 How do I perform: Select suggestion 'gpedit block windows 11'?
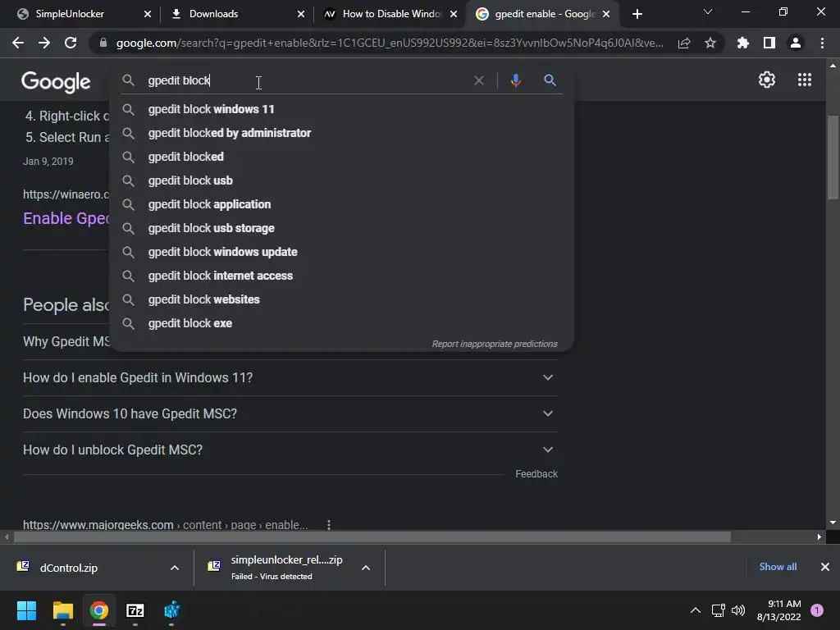(x=341, y=109)
